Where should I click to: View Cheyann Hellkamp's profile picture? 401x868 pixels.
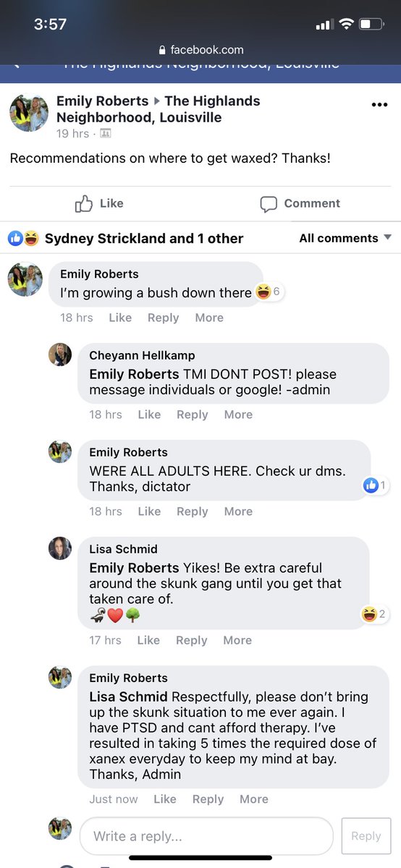(x=60, y=354)
